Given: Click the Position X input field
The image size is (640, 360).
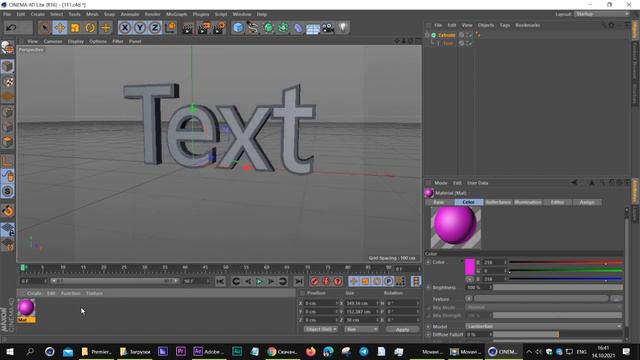Looking at the screenshot, I should click(321, 303).
